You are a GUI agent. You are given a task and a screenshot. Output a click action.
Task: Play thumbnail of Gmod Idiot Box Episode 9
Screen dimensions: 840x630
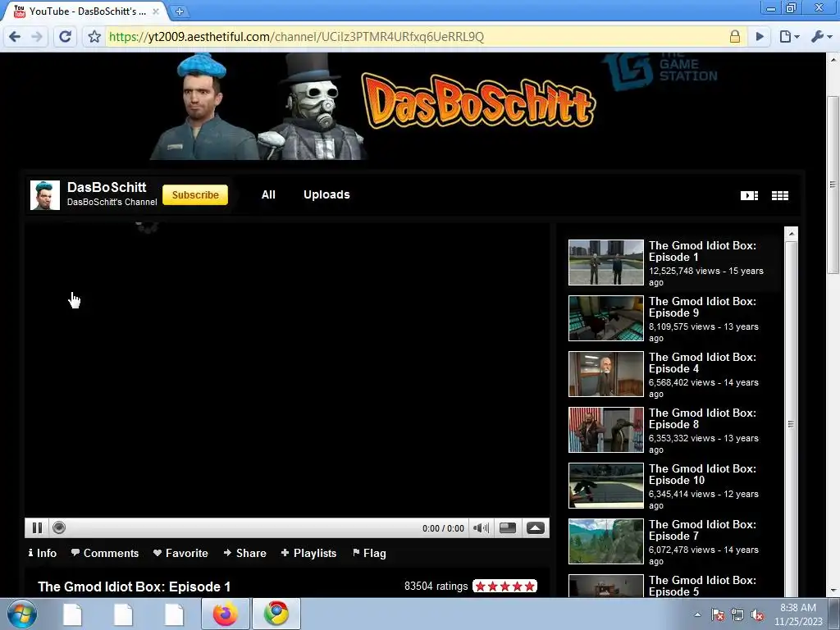[x=606, y=318]
